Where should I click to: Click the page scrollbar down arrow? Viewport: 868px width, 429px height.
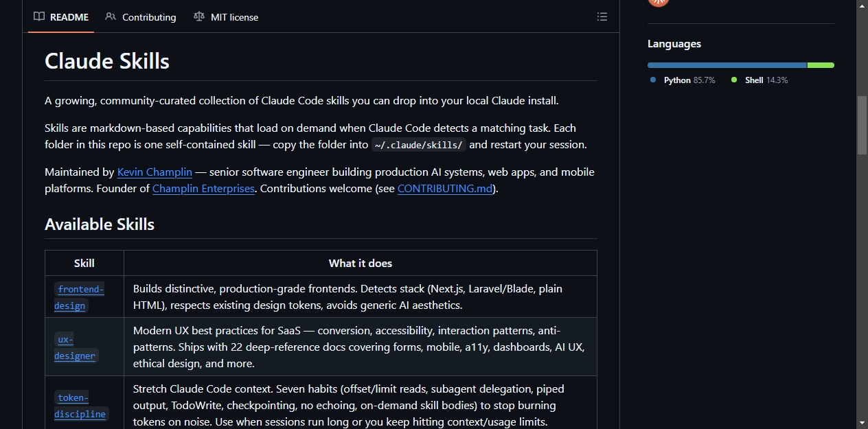click(862, 423)
